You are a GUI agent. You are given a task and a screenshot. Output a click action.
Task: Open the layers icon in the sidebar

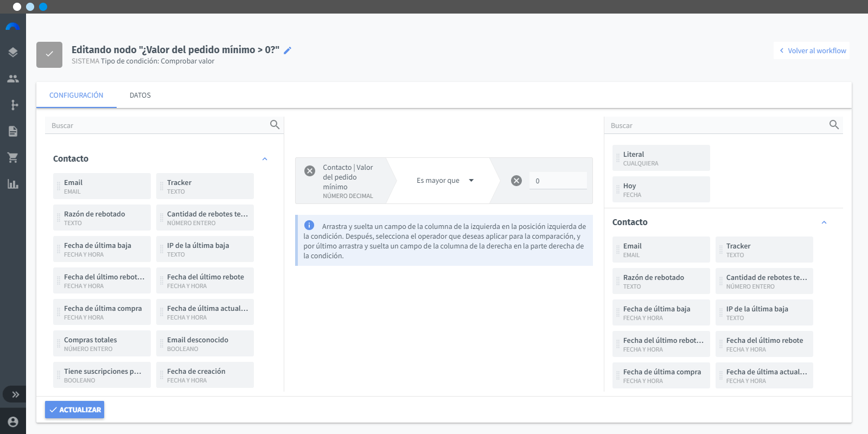[13, 52]
